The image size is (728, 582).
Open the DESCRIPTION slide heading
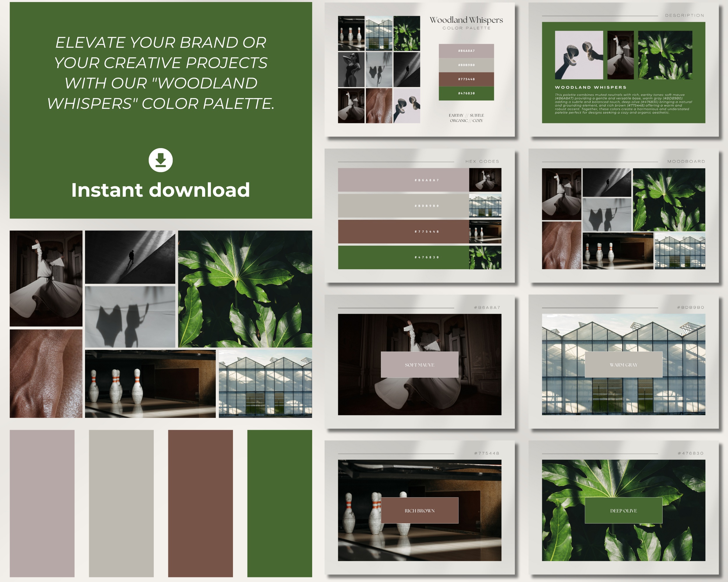(x=684, y=15)
